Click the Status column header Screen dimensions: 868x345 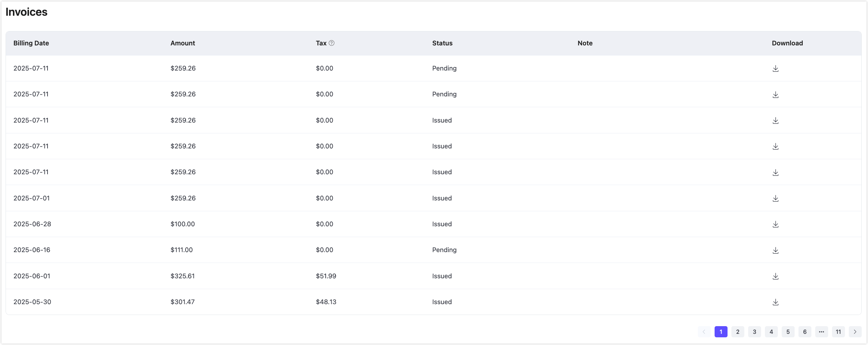[x=442, y=43]
